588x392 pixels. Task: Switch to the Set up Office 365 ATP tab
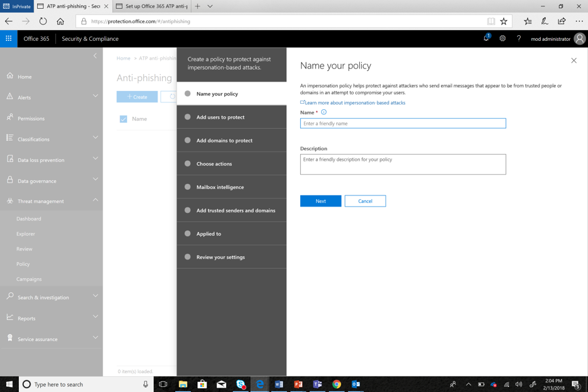click(152, 6)
